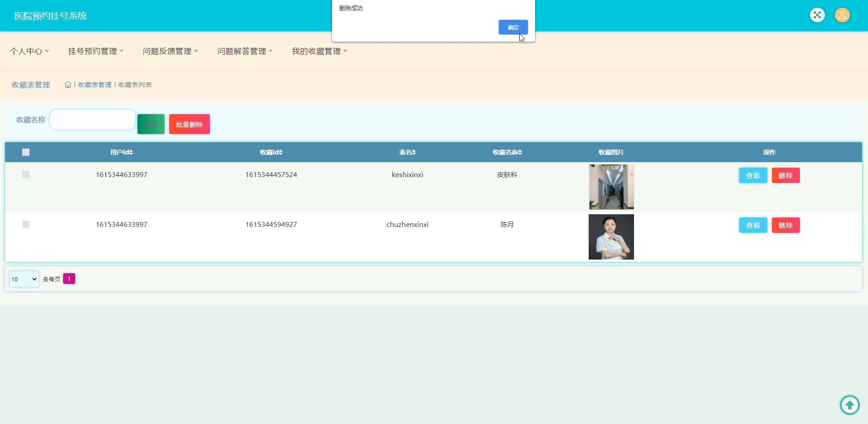Sort table by 收藏id column arrows
Viewport: 868px width, 424px height.
point(280,152)
